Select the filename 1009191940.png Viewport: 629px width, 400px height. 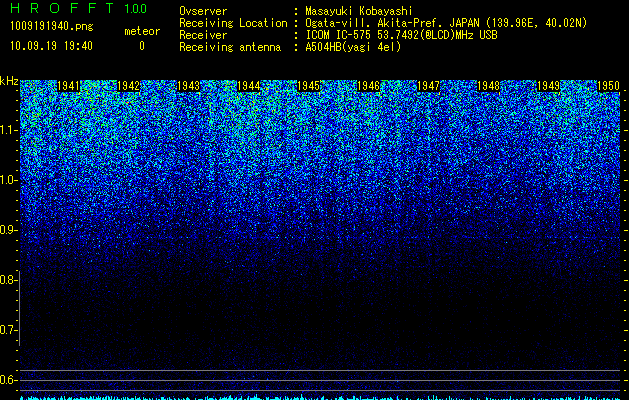point(52,27)
